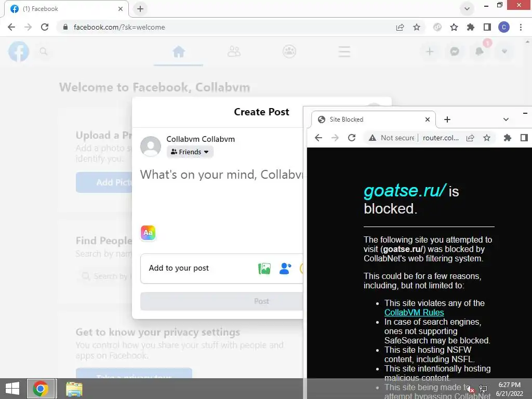This screenshot has height=399, width=532.
Task: Go back in the Facebook Chrome window
Action: click(11, 27)
